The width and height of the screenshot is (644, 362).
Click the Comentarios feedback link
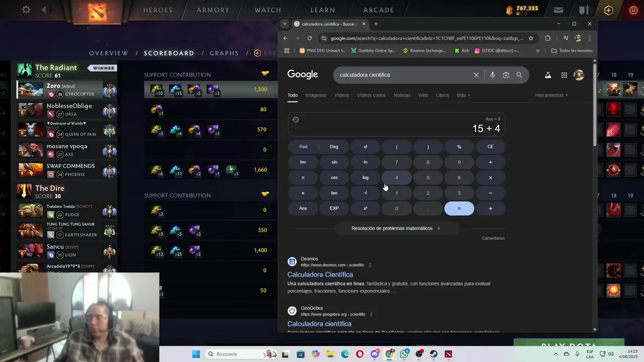[x=493, y=238]
